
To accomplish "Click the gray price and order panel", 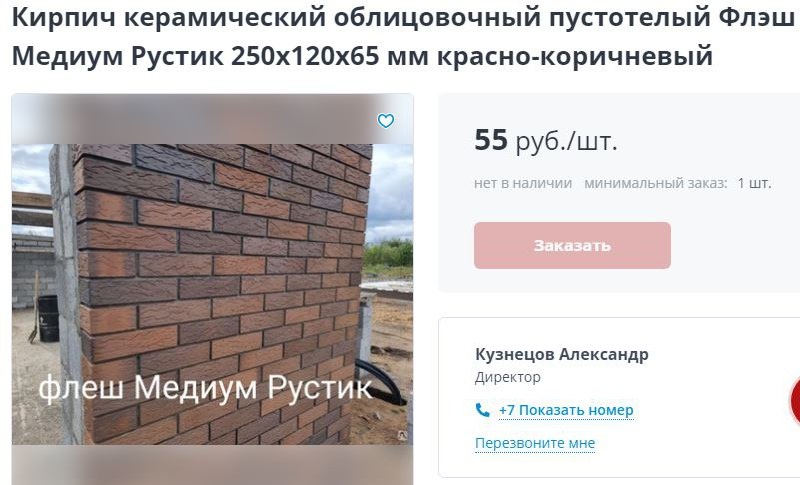I will click(x=619, y=193).
